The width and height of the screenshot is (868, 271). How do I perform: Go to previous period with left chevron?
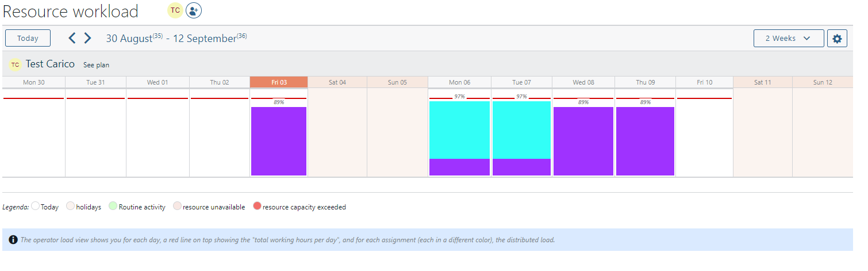[x=72, y=39]
